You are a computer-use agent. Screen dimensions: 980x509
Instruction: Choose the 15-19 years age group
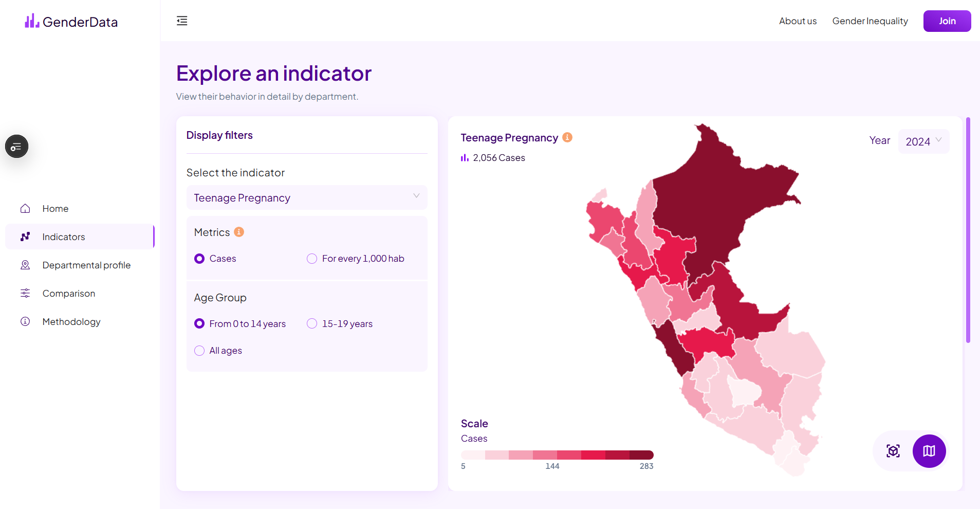[x=312, y=323]
